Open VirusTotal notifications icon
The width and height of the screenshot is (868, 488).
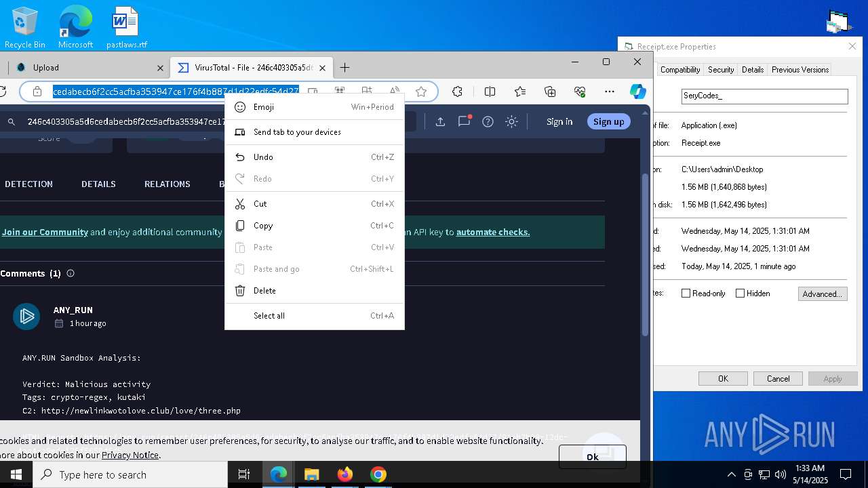(465, 121)
